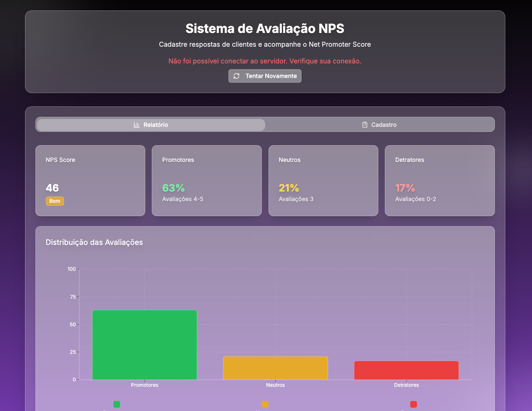Click the yellow Bom badge
This screenshot has width=532, height=411.
point(55,201)
